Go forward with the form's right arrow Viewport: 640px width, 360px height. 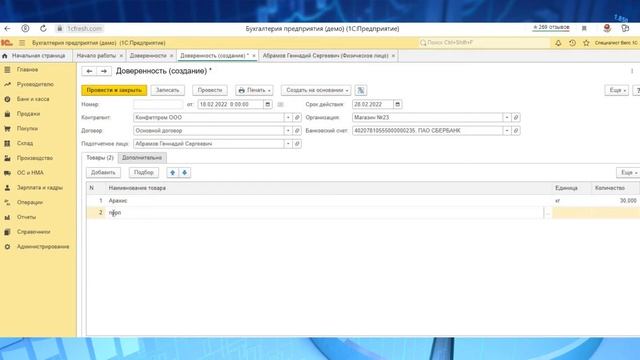pos(104,71)
